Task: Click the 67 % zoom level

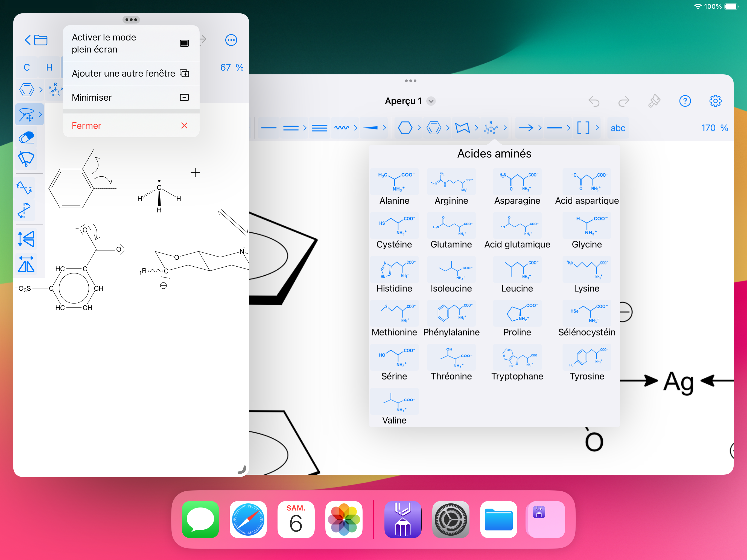Action: point(232,67)
